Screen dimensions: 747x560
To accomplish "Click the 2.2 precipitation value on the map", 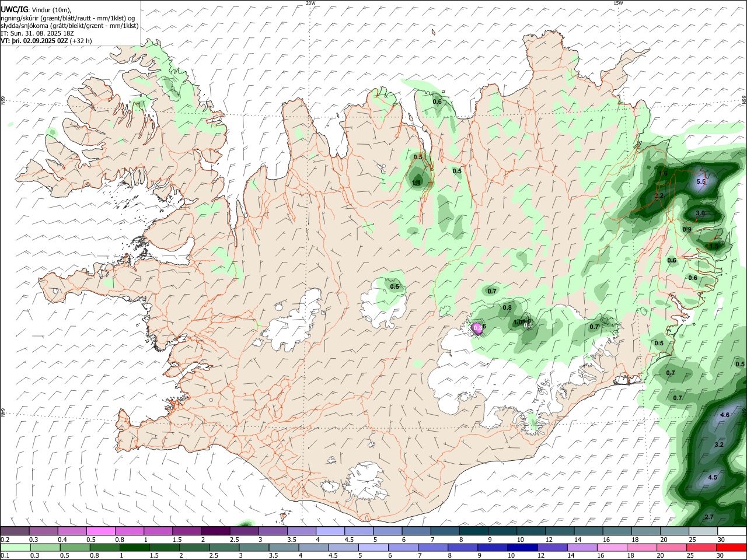I will pos(659,195).
